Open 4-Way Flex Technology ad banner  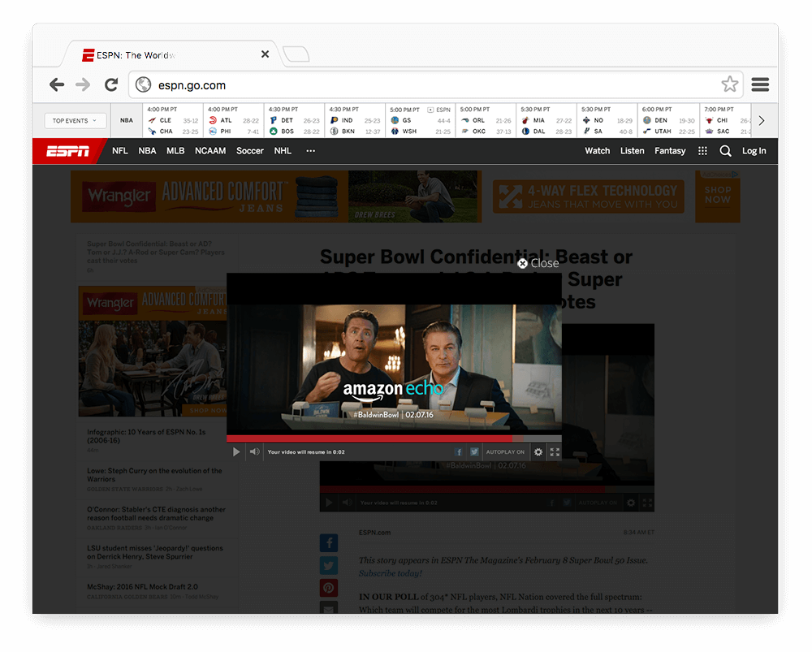pyautogui.click(x=588, y=196)
